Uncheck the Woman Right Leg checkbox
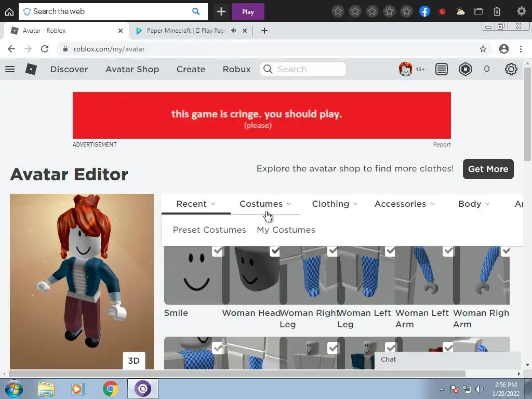This screenshot has height=399, width=532. 333,251
